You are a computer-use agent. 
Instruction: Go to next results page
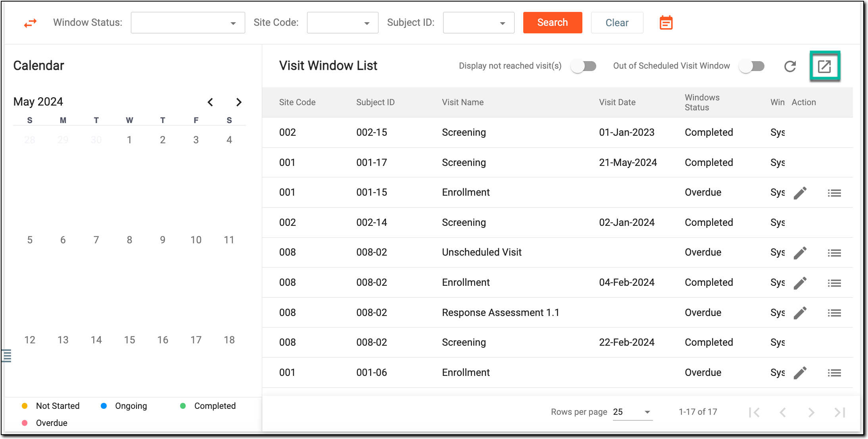(811, 412)
